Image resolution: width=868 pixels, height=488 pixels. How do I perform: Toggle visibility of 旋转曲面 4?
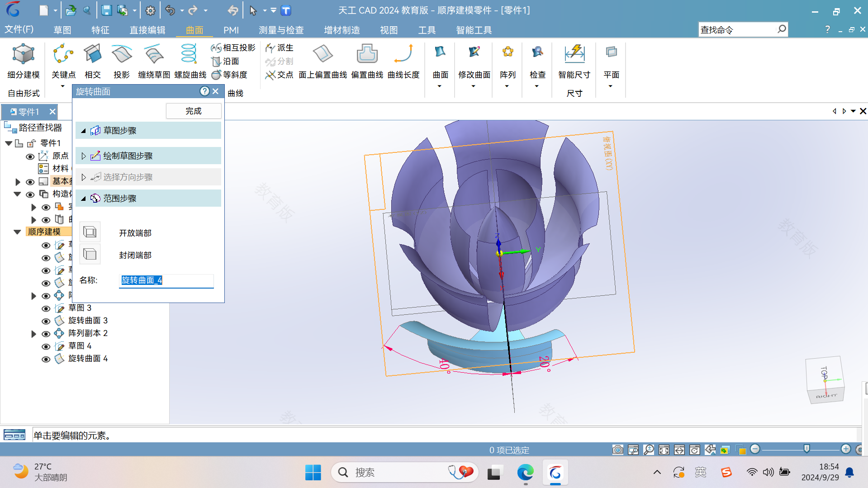46,359
